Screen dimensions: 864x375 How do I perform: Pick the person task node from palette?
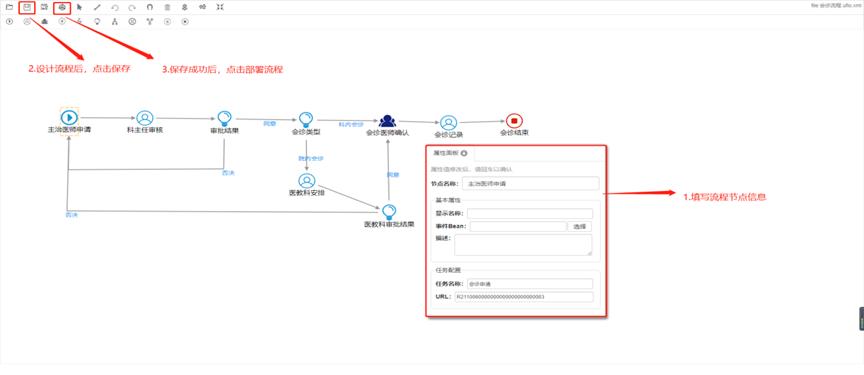coord(26,21)
